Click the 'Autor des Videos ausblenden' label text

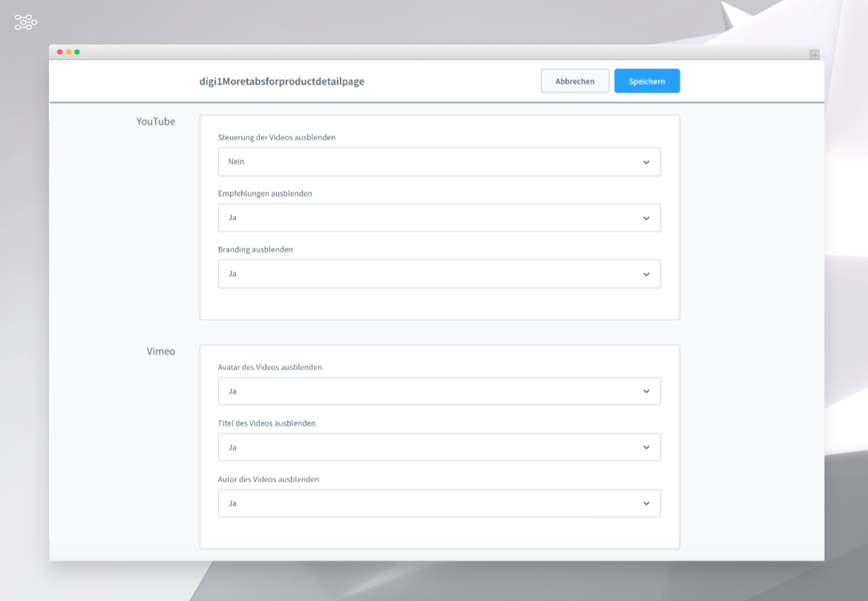269,479
